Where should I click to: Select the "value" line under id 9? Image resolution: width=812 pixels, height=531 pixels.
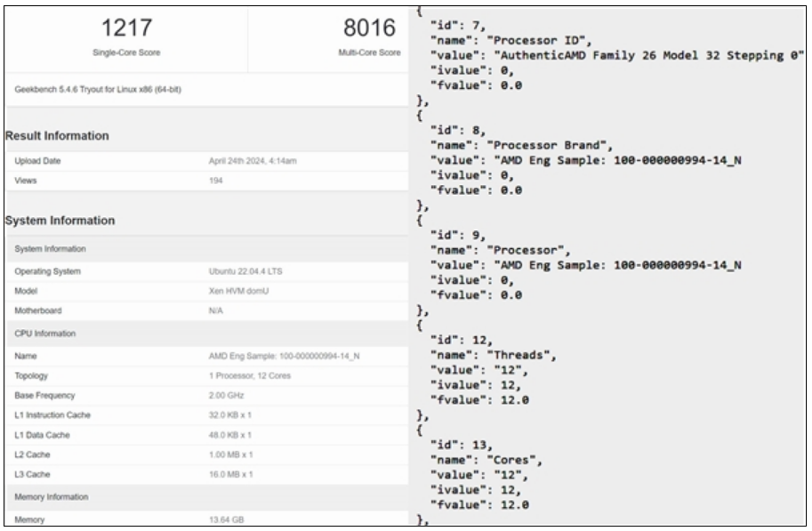tap(586, 266)
